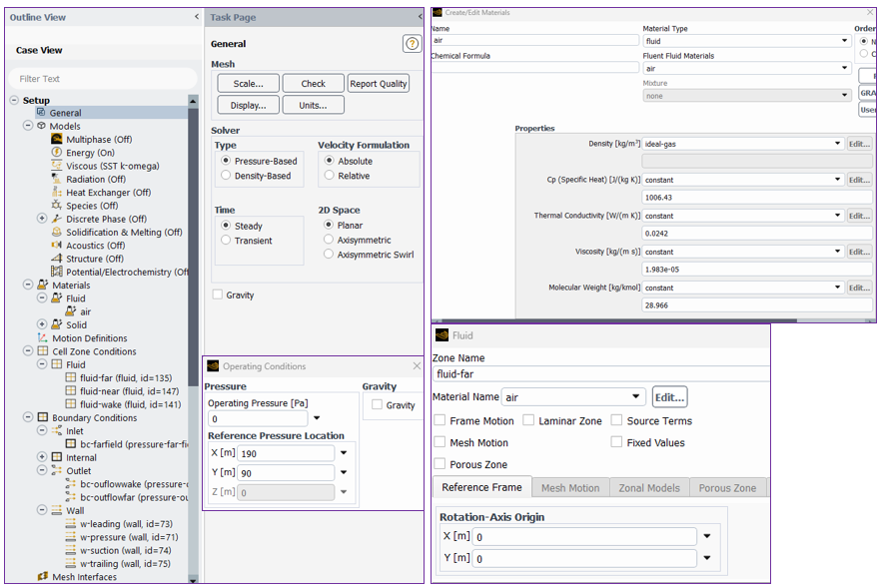Click the bc-farfield boundary icon
This screenshot has height=588, width=886.
71,443
